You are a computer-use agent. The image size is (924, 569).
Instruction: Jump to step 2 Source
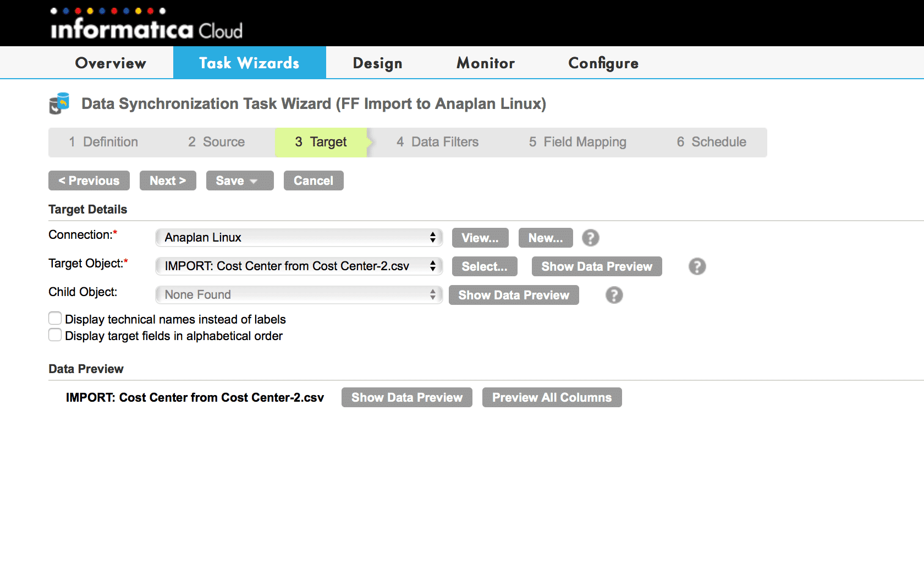pos(216,142)
